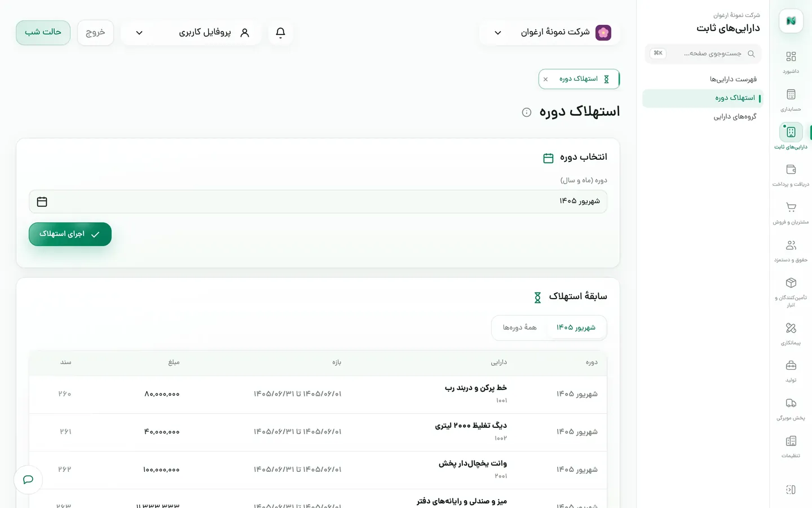Click amount ۱۰۰,۰۰۰,۰۰۰

click(161, 470)
